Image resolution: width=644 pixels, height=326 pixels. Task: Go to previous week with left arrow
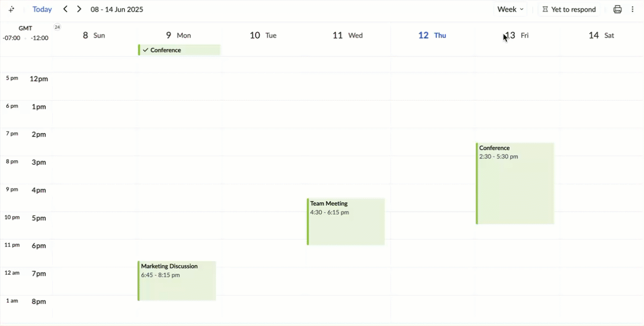pos(65,9)
